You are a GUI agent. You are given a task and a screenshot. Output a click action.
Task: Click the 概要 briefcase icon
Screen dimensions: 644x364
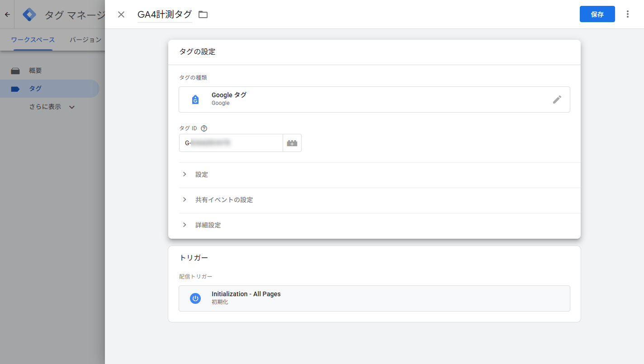[x=15, y=71]
